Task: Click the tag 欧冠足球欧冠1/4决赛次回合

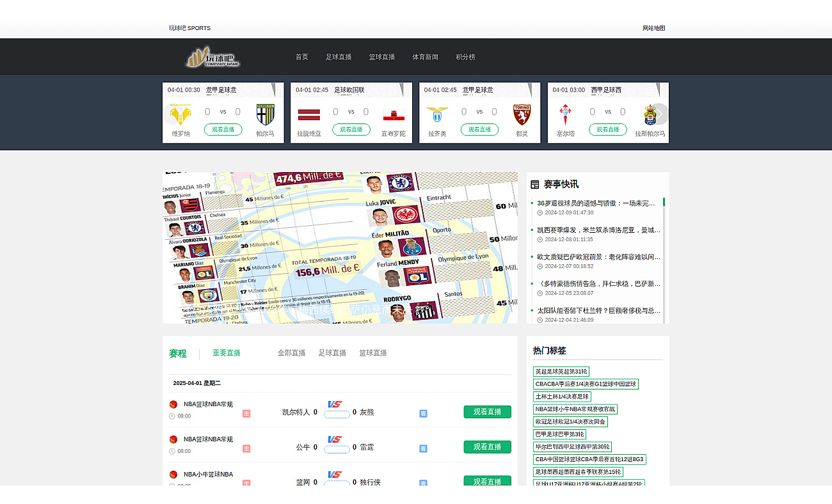Action: [x=570, y=422]
